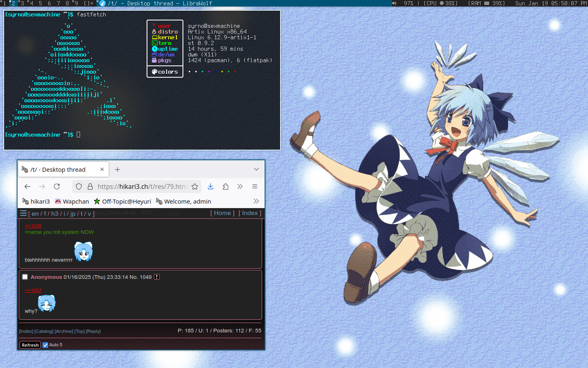Switch to workspace 3 in status bar

point(22,3)
